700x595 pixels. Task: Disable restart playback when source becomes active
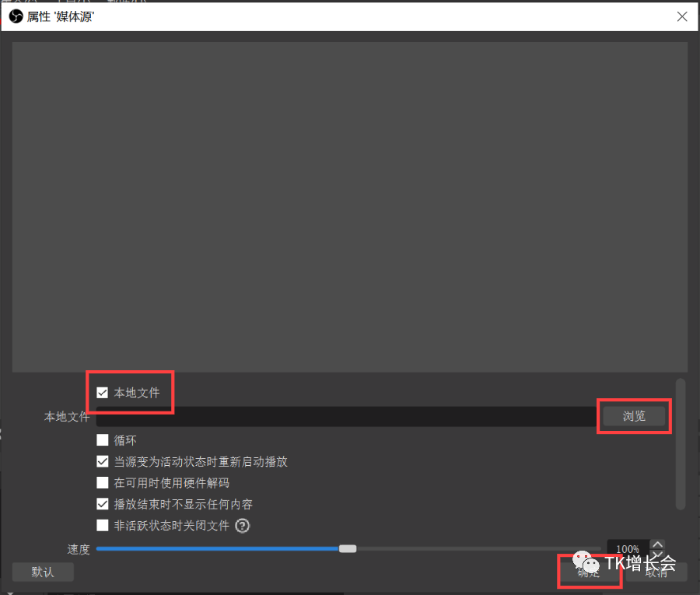point(103,460)
